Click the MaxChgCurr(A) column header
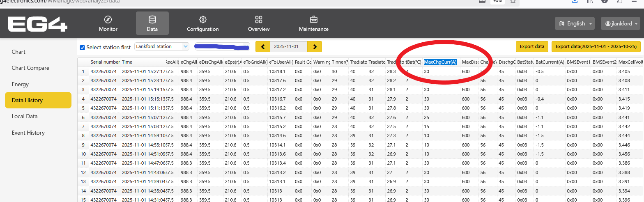The height and width of the screenshot is (202, 644). pos(440,62)
